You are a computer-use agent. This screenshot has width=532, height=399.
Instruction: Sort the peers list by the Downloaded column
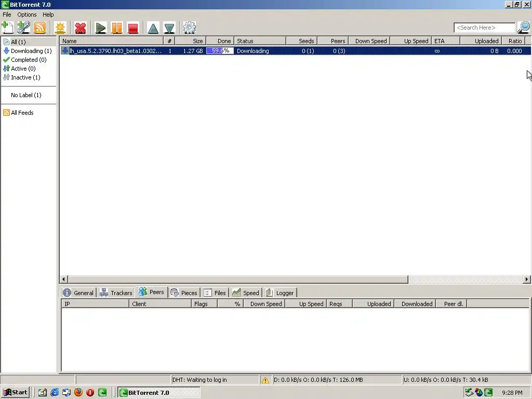tap(415, 303)
